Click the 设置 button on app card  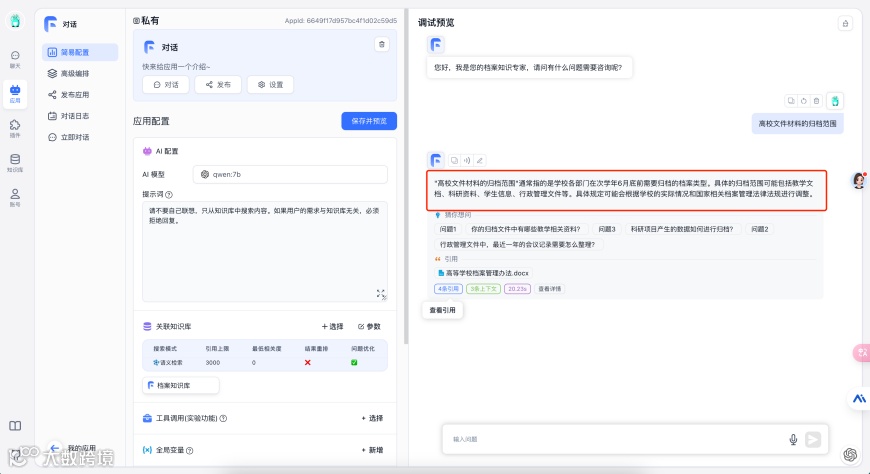click(x=270, y=84)
